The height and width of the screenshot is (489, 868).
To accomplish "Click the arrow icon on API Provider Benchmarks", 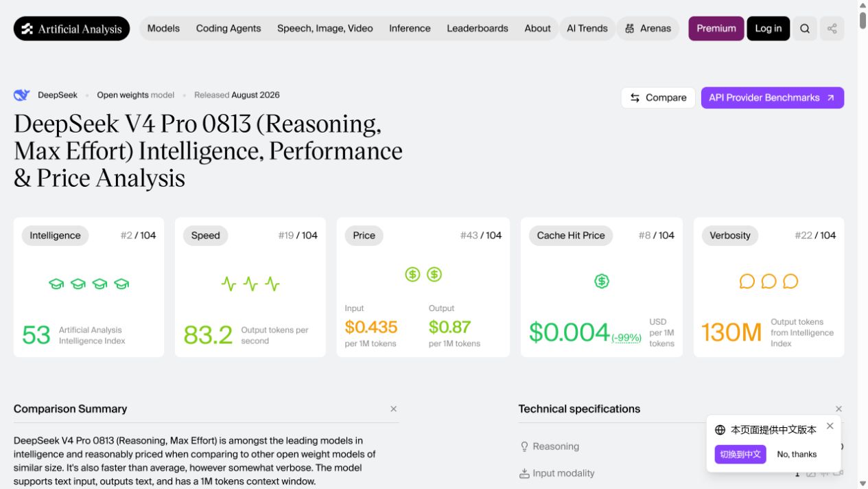I will click(830, 98).
